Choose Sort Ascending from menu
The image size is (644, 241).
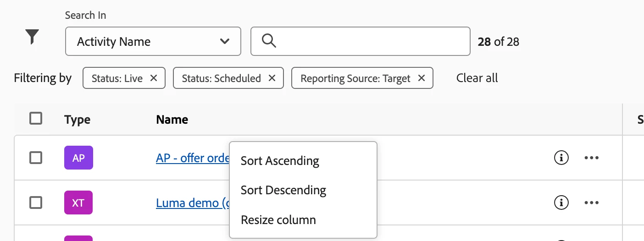(280, 161)
